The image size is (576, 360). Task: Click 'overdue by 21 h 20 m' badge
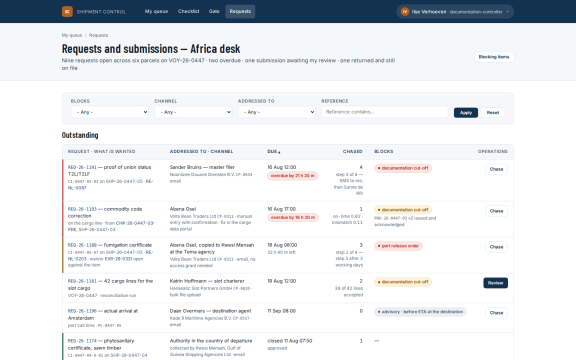click(292, 176)
